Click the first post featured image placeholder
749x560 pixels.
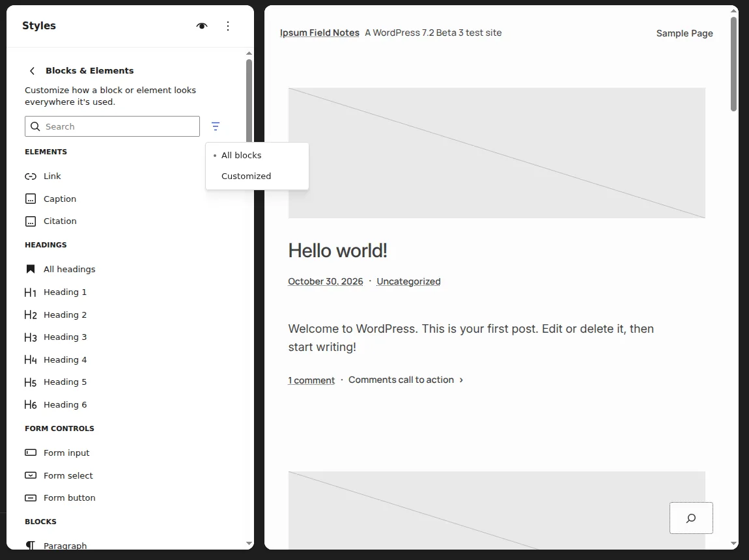(497, 153)
